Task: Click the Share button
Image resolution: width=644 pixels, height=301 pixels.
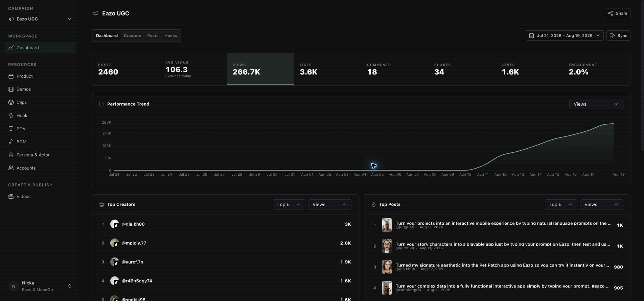Action: pyautogui.click(x=617, y=13)
